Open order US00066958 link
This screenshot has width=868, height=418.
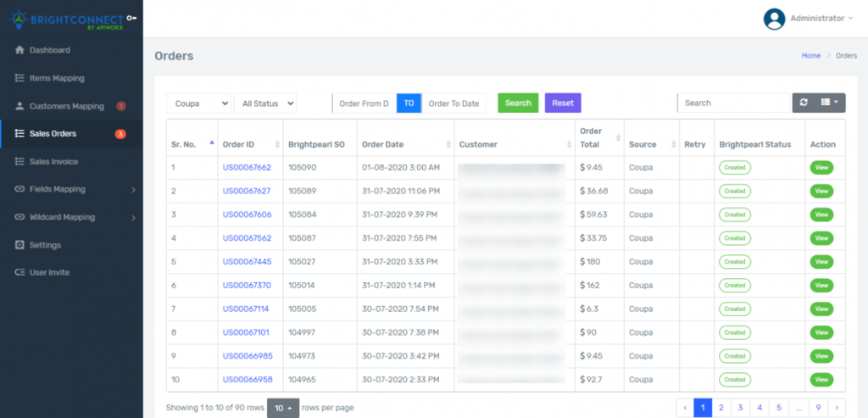[x=247, y=379]
